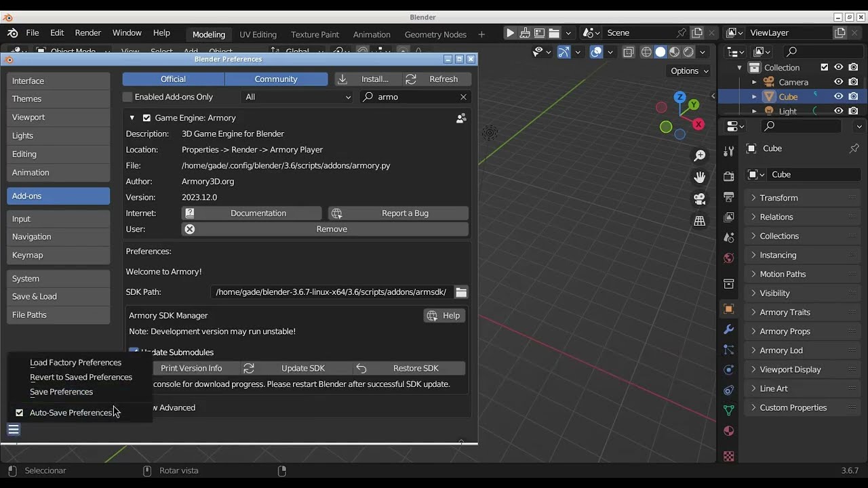Image resolution: width=868 pixels, height=488 pixels.
Task: Open the Physics properties tab
Action: coord(728,370)
